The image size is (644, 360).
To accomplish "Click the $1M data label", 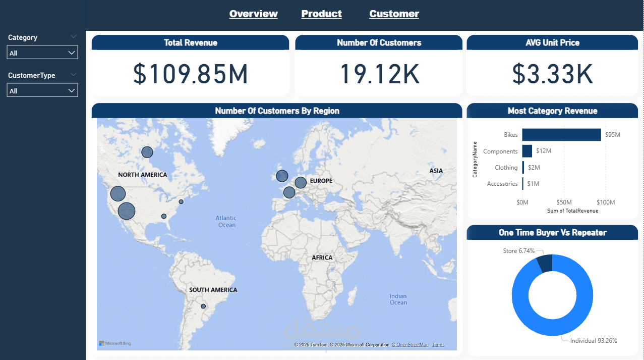I will click(533, 183).
